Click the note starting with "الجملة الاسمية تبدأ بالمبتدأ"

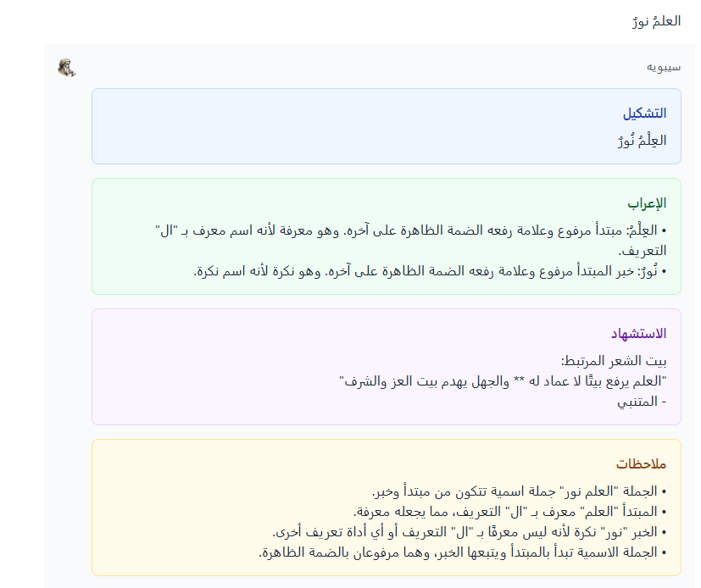point(462,552)
